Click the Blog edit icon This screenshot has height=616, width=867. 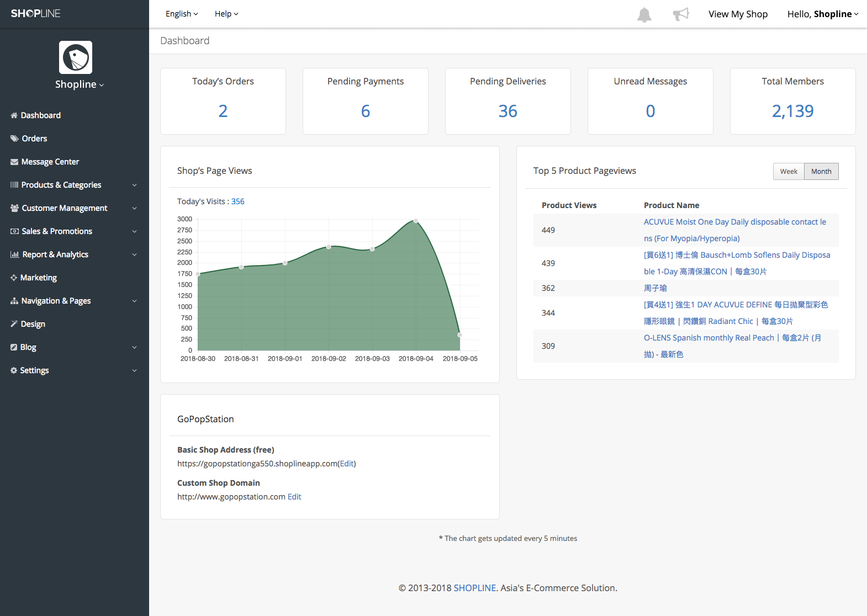14,347
